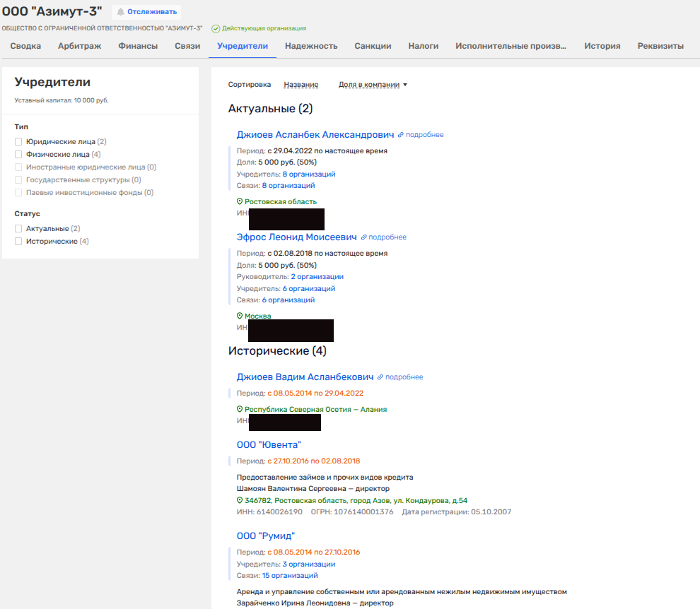Click link icon beside Джиоев Асланбек Александрович
Image resolution: width=700 pixels, height=609 pixels.
click(401, 135)
